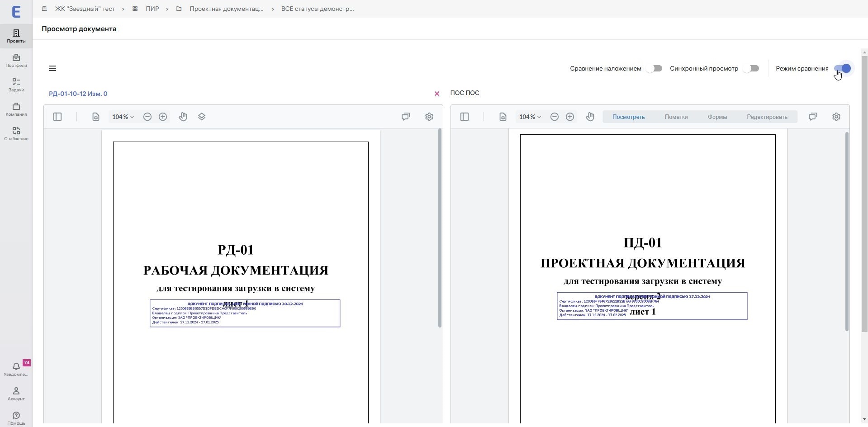Disable the Режим сравнения toggle
This screenshot has height=427, width=868.
(843, 69)
